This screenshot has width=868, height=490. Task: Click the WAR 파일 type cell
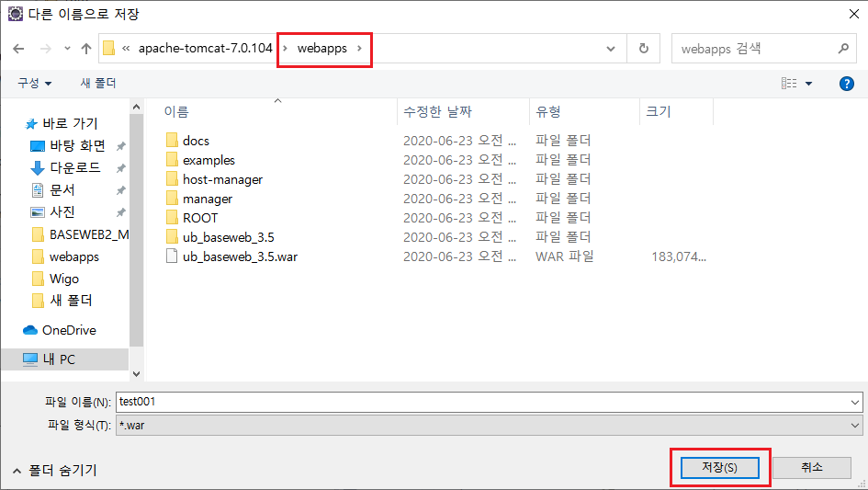click(565, 256)
